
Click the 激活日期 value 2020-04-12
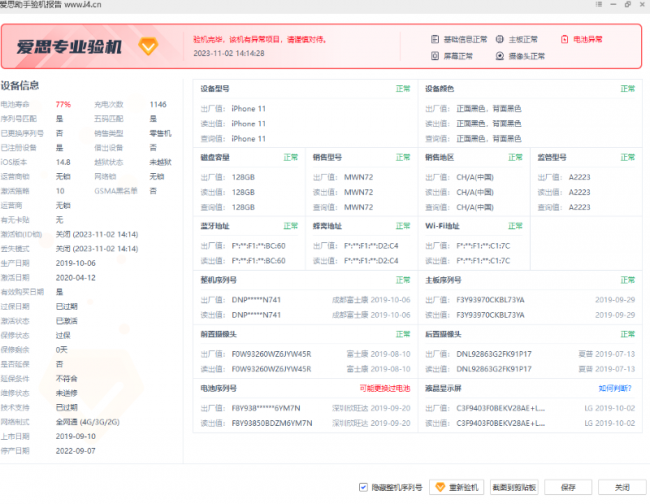[x=75, y=278]
